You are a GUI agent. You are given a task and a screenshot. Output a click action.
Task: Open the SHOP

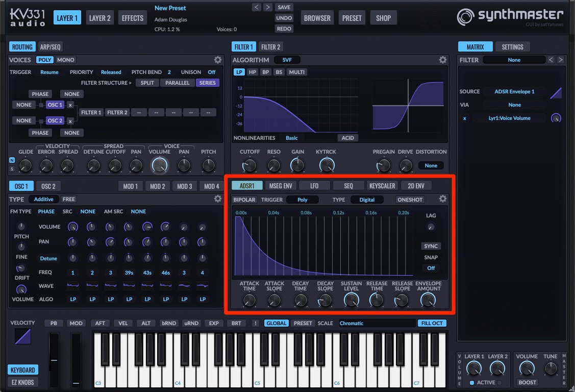383,18
